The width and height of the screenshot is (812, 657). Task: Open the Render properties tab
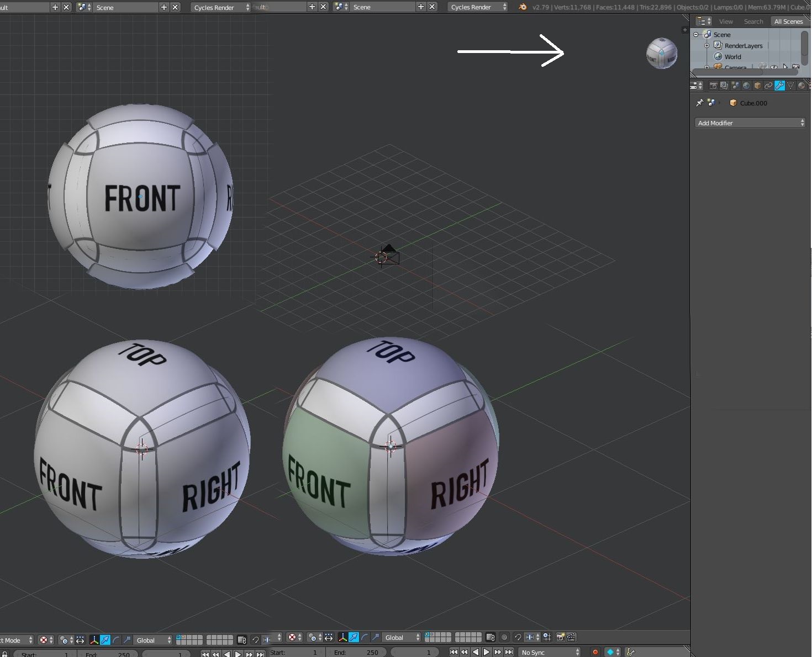coord(714,86)
